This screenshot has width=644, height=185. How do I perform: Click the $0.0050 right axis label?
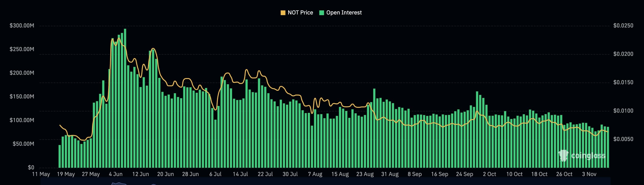click(x=623, y=139)
